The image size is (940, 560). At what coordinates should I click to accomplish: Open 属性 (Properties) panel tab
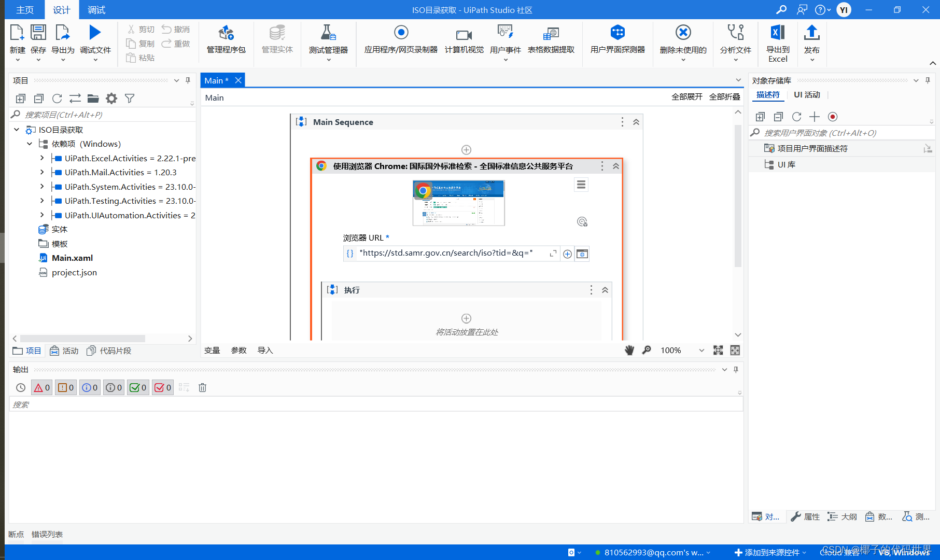click(x=805, y=516)
